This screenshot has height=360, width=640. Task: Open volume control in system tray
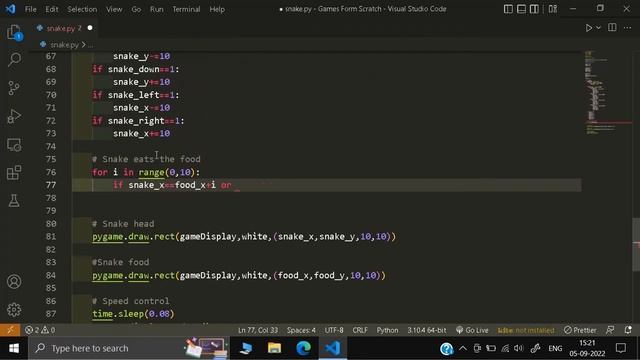coord(519,348)
